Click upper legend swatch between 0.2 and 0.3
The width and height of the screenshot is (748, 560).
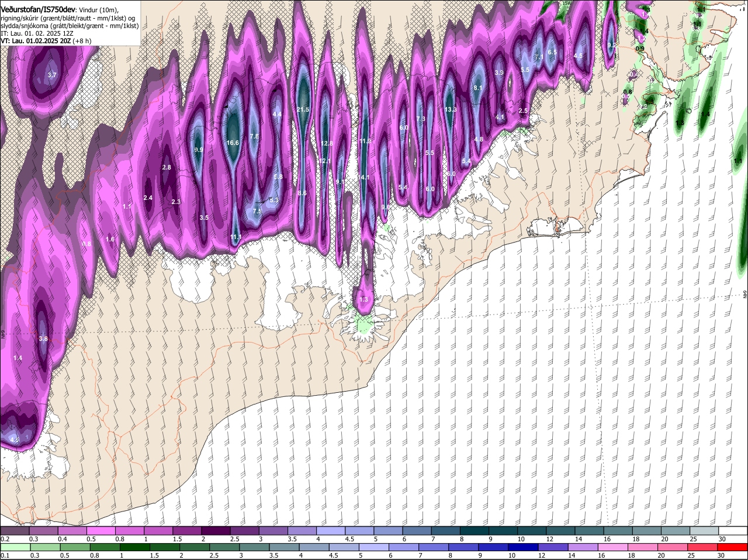[15, 530]
